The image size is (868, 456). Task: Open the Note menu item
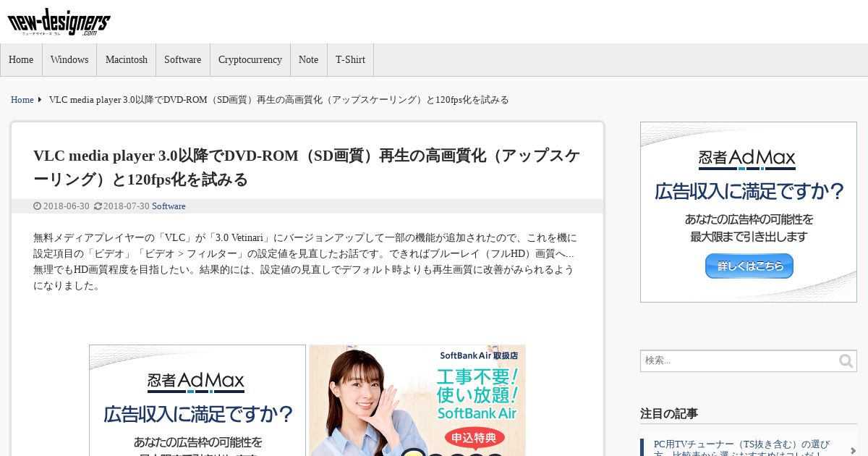[308, 60]
